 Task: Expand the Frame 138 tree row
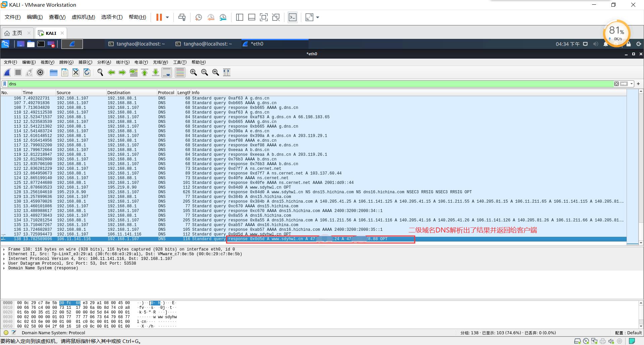(4, 249)
